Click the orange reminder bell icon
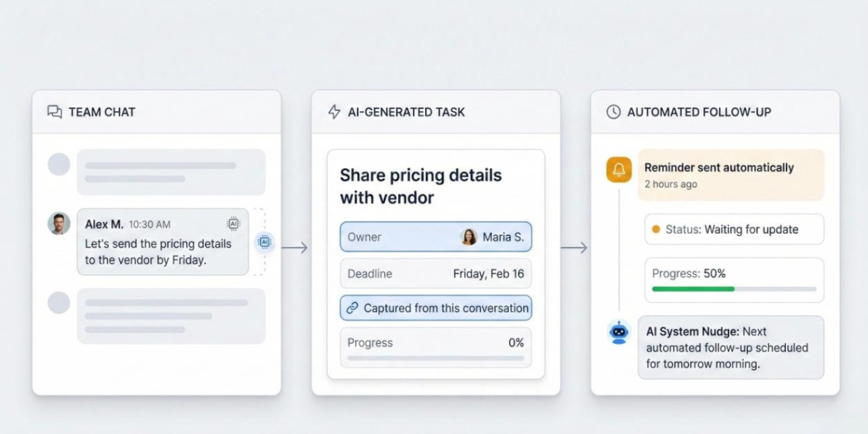 [619, 170]
